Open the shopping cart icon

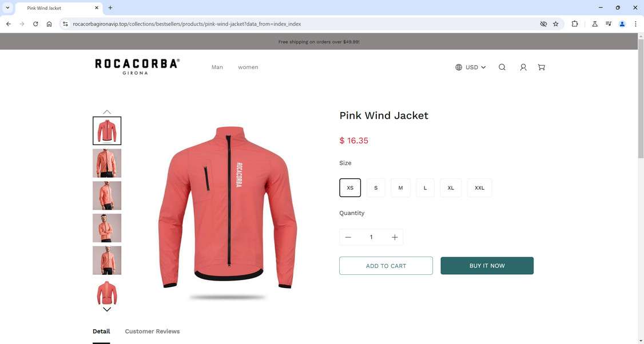541,67
